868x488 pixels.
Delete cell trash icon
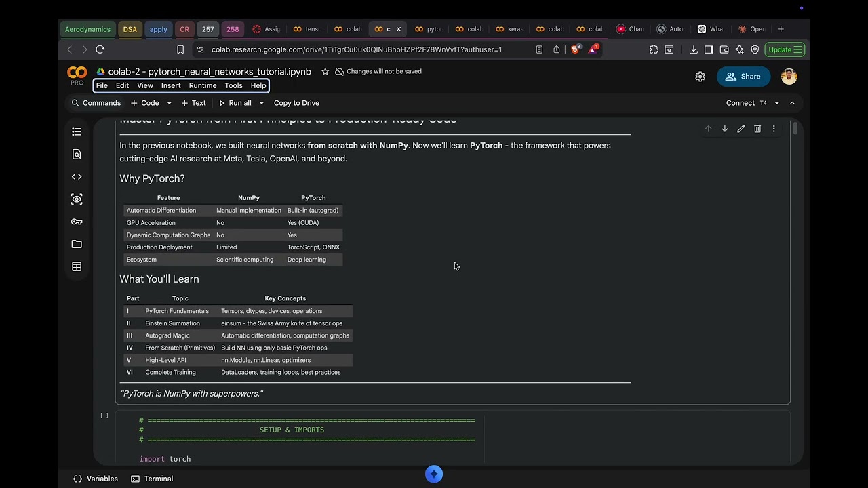(x=757, y=129)
